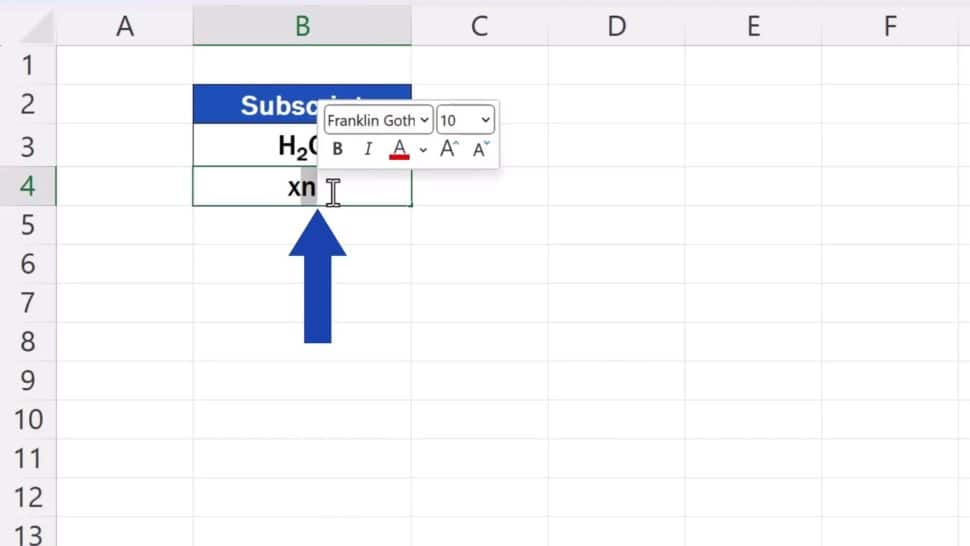
Task: Toggle bold in the mini toolbar
Action: (338, 149)
